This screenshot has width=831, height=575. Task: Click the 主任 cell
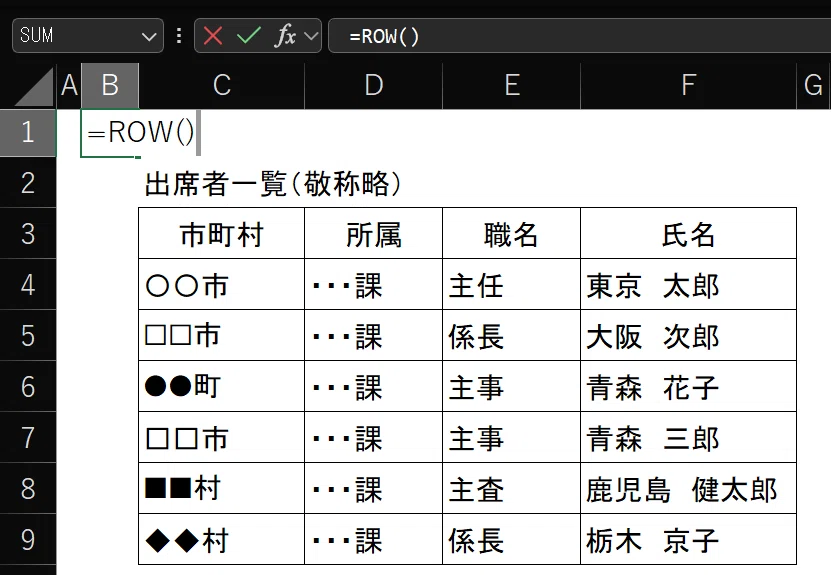(x=511, y=285)
